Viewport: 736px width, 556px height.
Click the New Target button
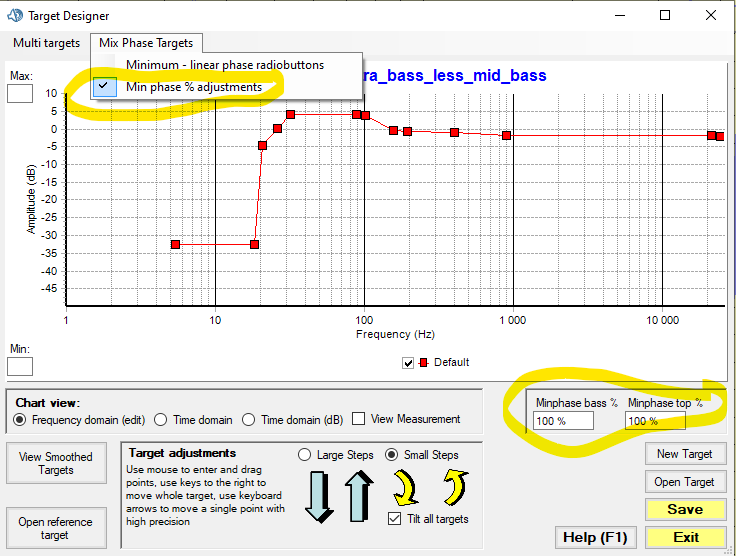(685, 454)
